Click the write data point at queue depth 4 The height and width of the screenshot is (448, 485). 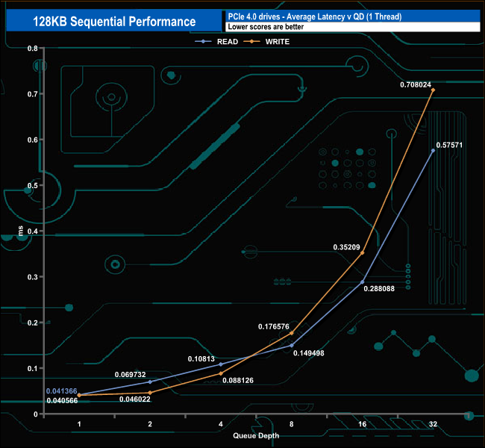221,373
